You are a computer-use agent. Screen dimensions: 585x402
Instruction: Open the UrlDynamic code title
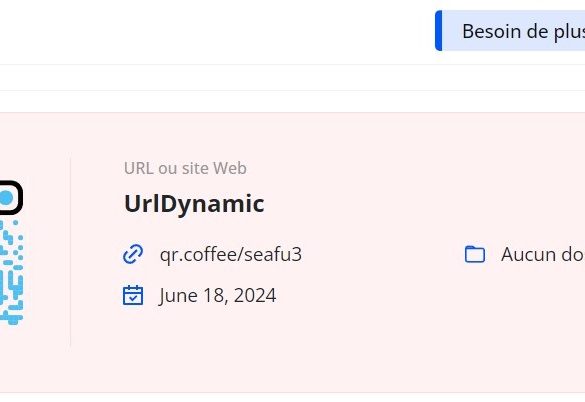point(194,204)
